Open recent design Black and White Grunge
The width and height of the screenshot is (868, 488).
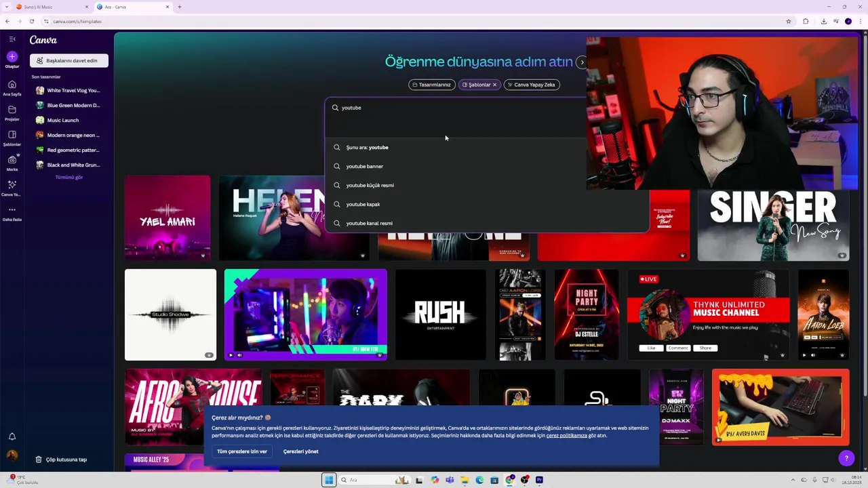(x=68, y=165)
